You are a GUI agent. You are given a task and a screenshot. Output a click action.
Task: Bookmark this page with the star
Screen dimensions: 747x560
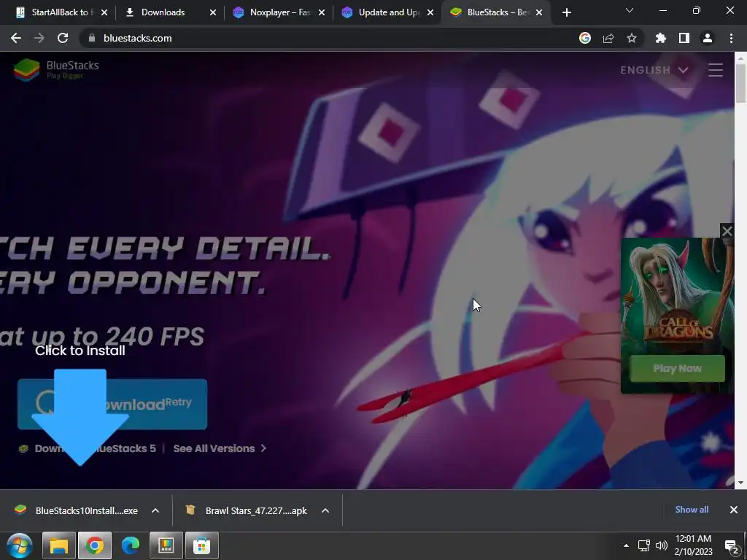point(632,38)
